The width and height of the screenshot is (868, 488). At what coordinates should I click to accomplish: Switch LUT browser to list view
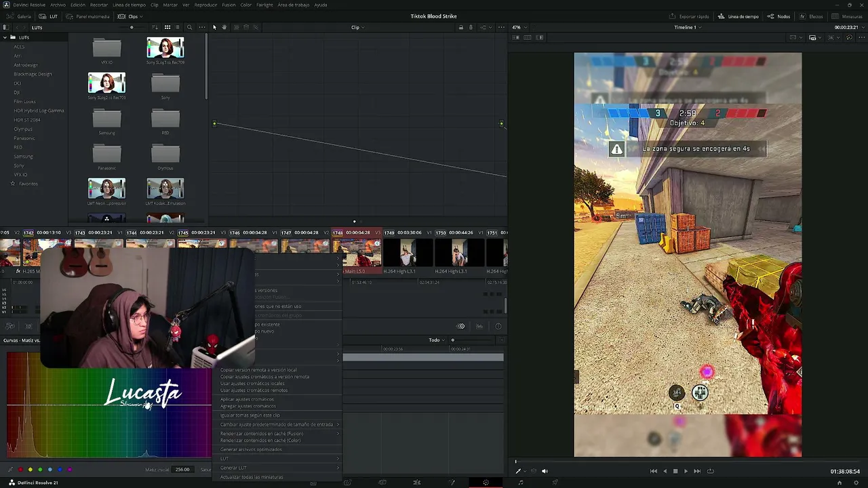(178, 27)
